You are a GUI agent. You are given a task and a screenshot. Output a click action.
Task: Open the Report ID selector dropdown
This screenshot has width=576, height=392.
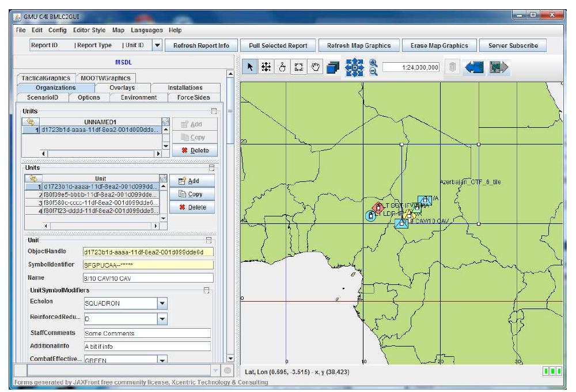tap(157, 45)
